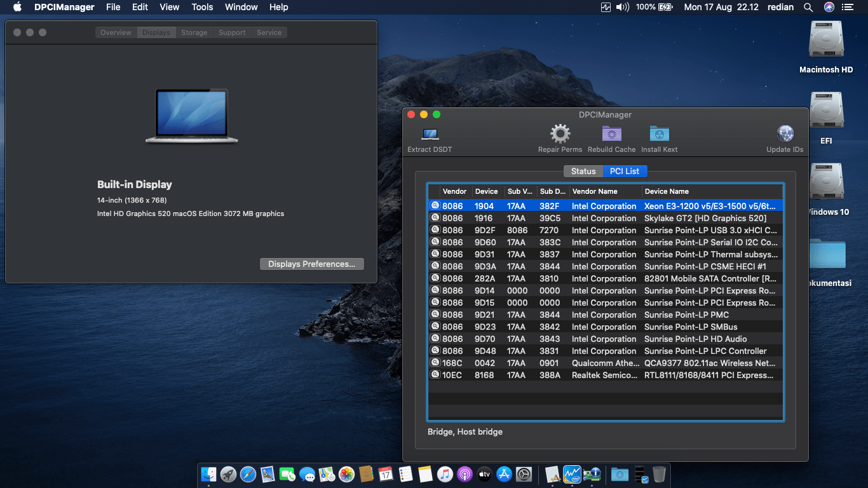The height and width of the screenshot is (488, 868).
Task: Open Calendar from the Dock
Action: click(386, 474)
